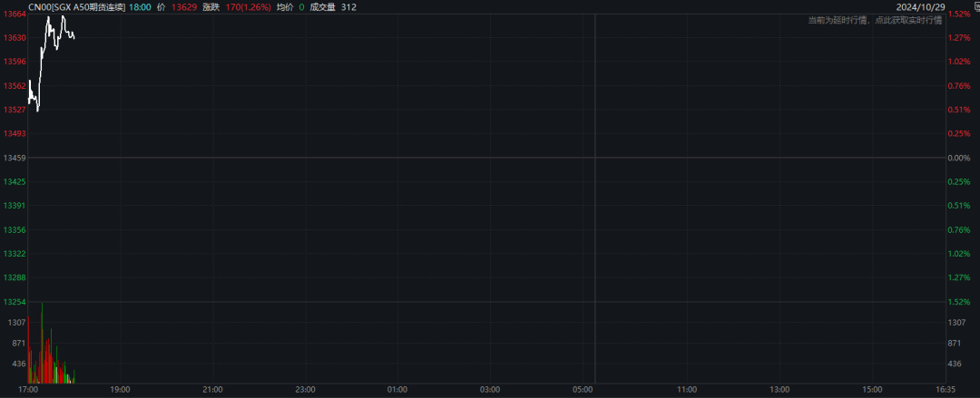
Task: Select the 19:00 mark on time axis
Action: (x=120, y=390)
